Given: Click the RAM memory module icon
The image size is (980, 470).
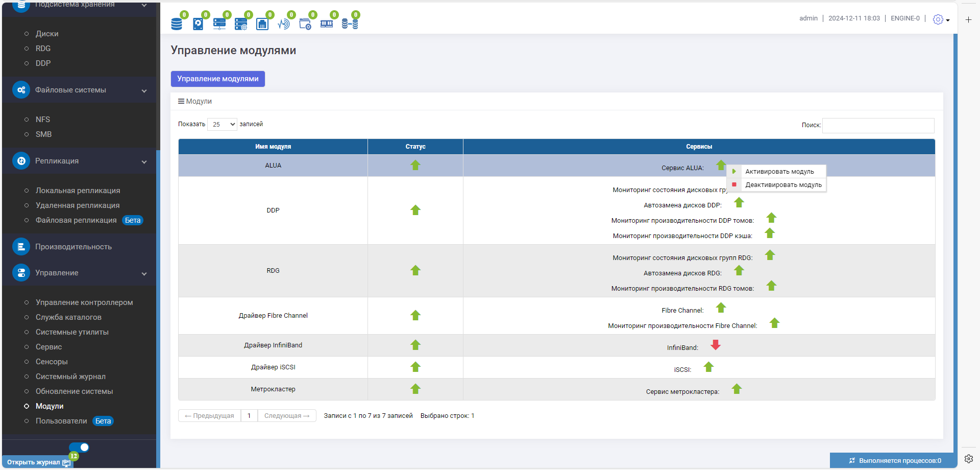Looking at the screenshot, I should [x=327, y=24].
